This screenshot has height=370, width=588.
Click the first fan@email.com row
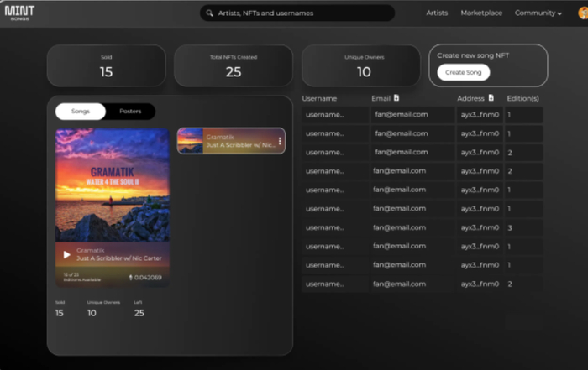coord(423,115)
